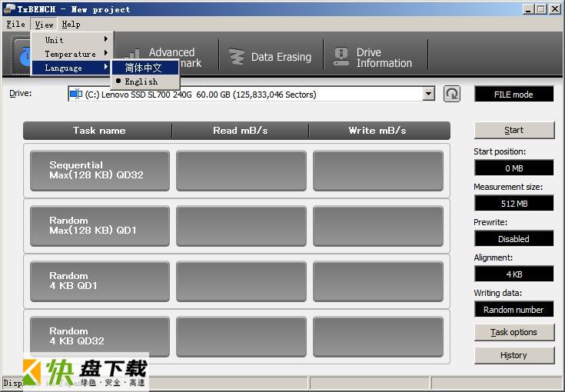Click Sequential QD32 read result box
This screenshot has height=392, width=565.
[241, 171]
